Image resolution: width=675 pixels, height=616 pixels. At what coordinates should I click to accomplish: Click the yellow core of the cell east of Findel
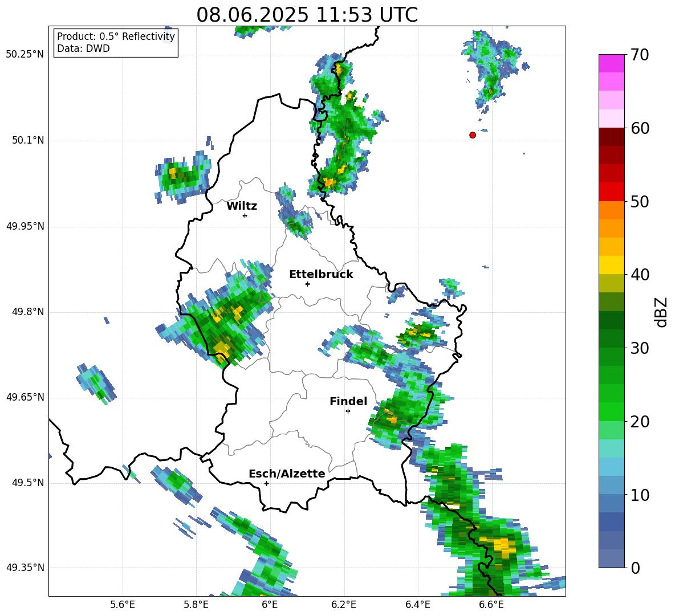[x=391, y=418]
